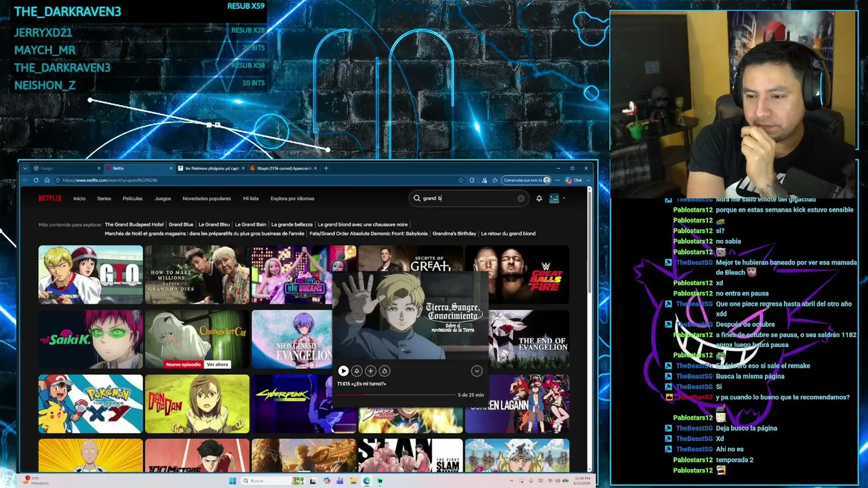Open Explora por idiomas

coord(292,199)
